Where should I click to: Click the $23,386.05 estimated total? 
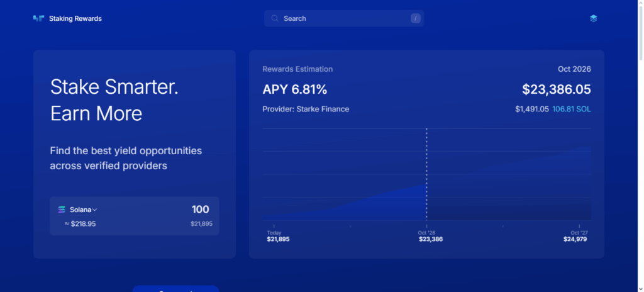pos(556,89)
